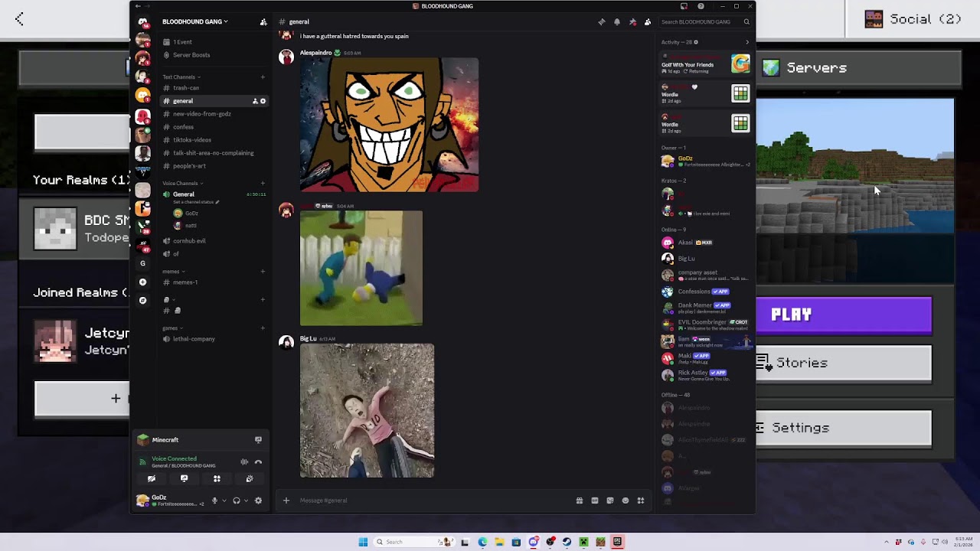Disconnect from voice with hang-up icon
Screen dimensions: 980x551
[258, 462]
